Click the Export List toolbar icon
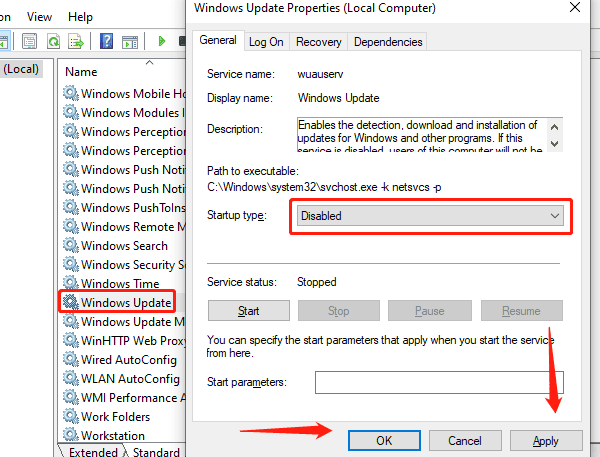The height and width of the screenshot is (457, 600). click(x=76, y=41)
